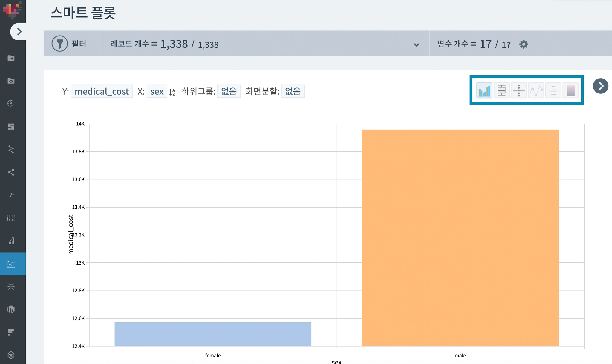Switch to the box plot type
The height and width of the screenshot is (364, 612).
pyautogui.click(x=501, y=90)
